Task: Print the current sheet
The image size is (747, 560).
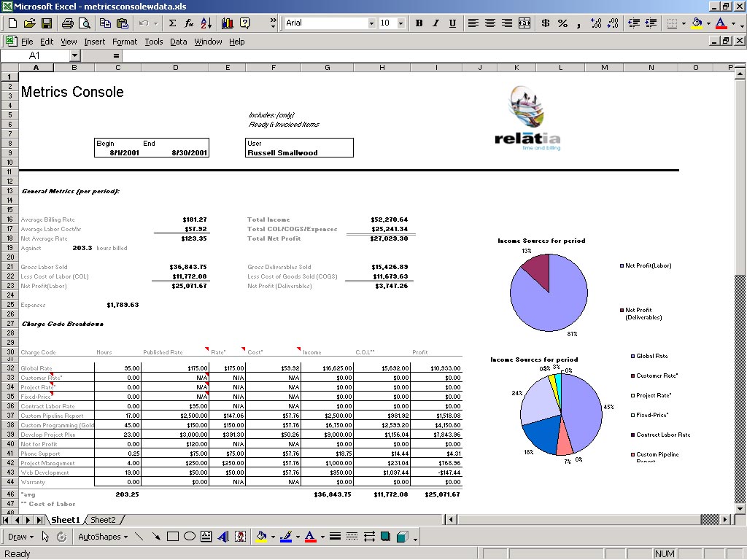Action: coord(68,23)
